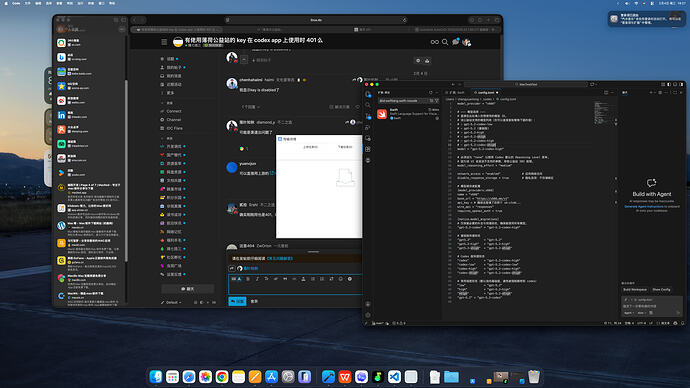Open the forum chat bubble icon
690x388 pixels.
[x=455, y=42]
